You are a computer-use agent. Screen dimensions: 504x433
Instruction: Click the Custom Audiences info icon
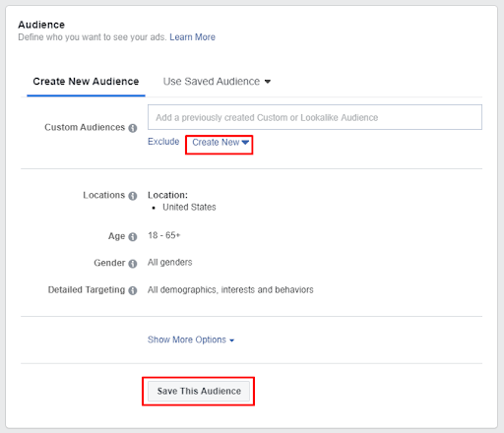pos(133,128)
